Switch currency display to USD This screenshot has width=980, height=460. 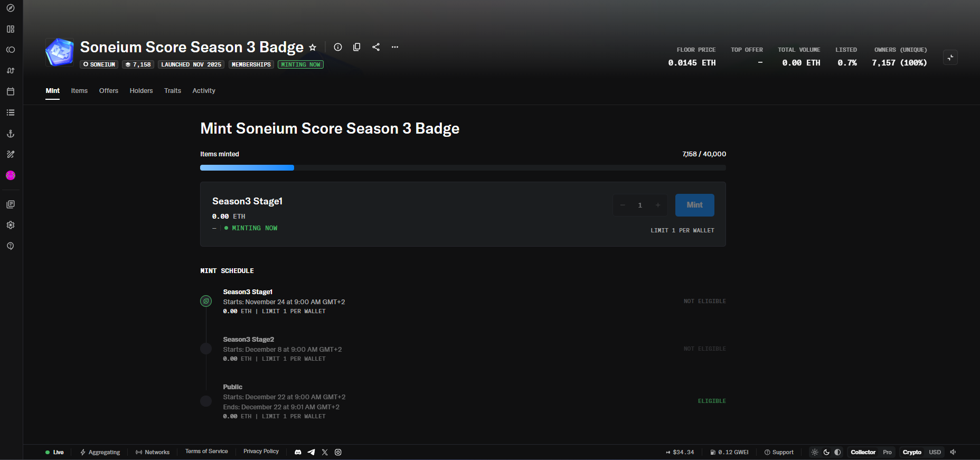(935, 452)
